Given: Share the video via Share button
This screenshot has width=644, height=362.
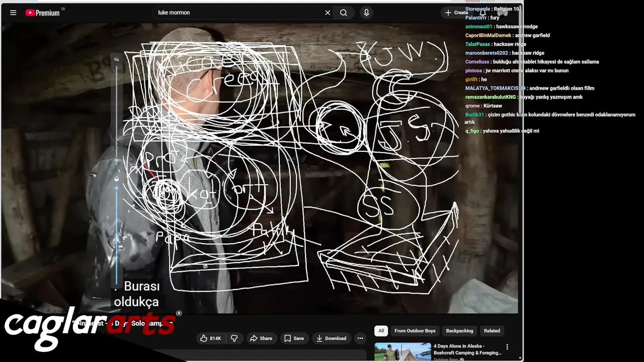Looking at the screenshot, I should coord(261,338).
